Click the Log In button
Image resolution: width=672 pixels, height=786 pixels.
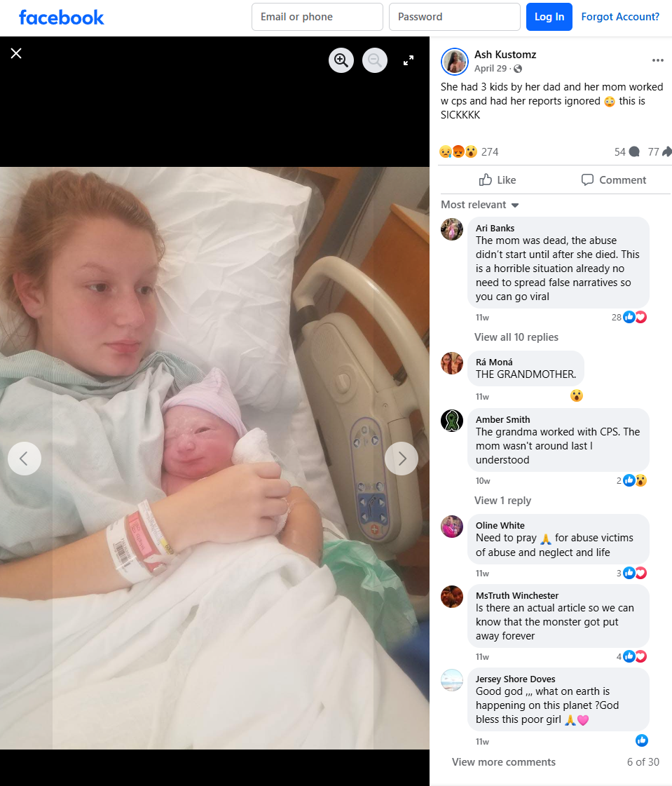pyautogui.click(x=549, y=17)
